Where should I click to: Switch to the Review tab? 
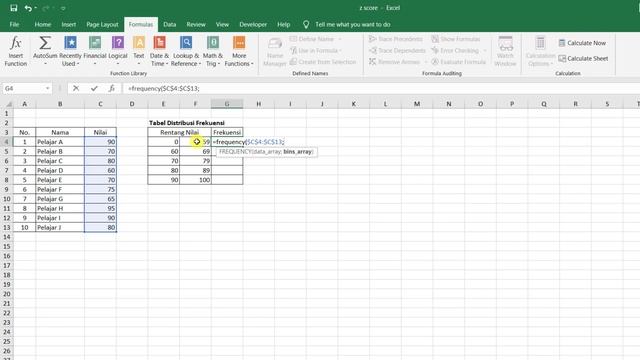tap(196, 24)
